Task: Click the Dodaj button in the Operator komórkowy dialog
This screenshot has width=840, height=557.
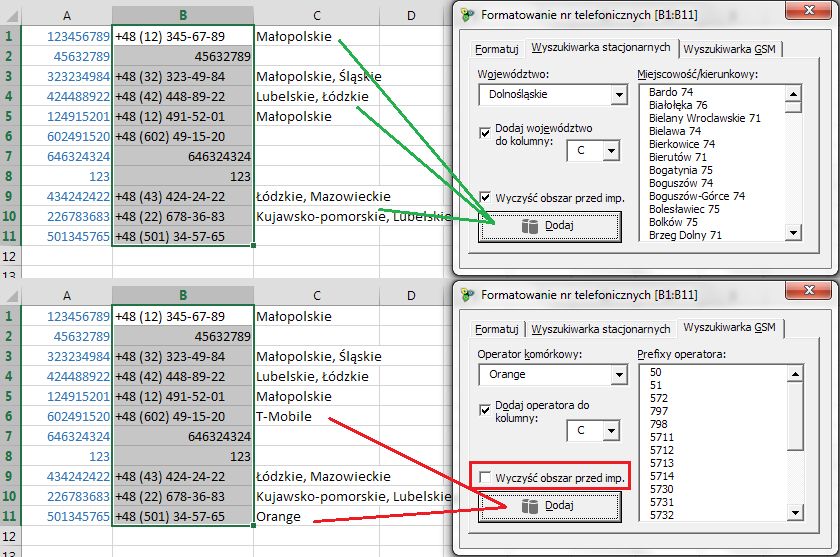Action: pyautogui.click(x=550, y=507)
